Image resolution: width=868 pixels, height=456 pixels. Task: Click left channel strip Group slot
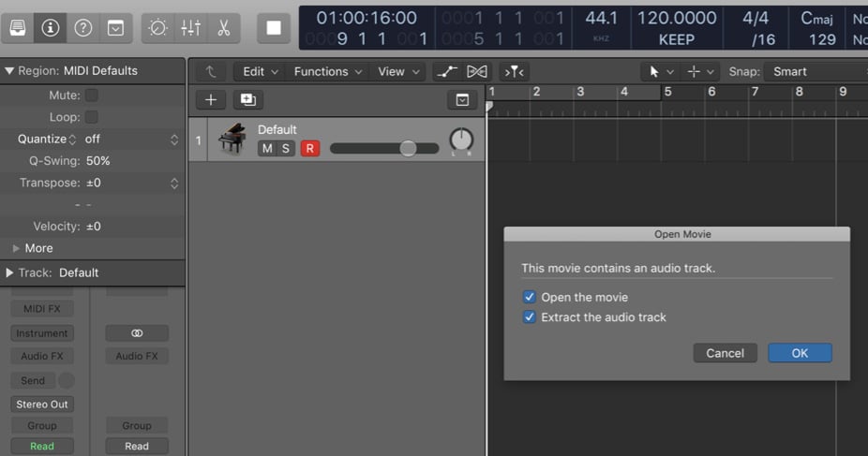point(41,426)
